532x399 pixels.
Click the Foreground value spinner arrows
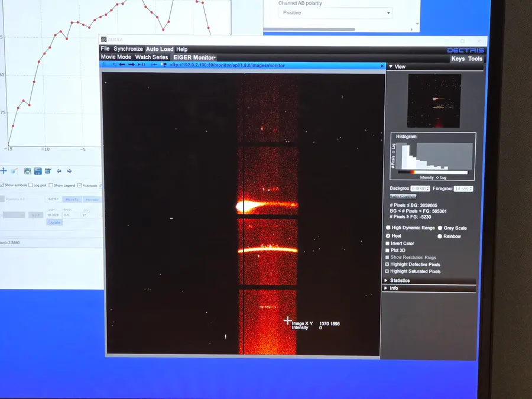pos(471,189)
